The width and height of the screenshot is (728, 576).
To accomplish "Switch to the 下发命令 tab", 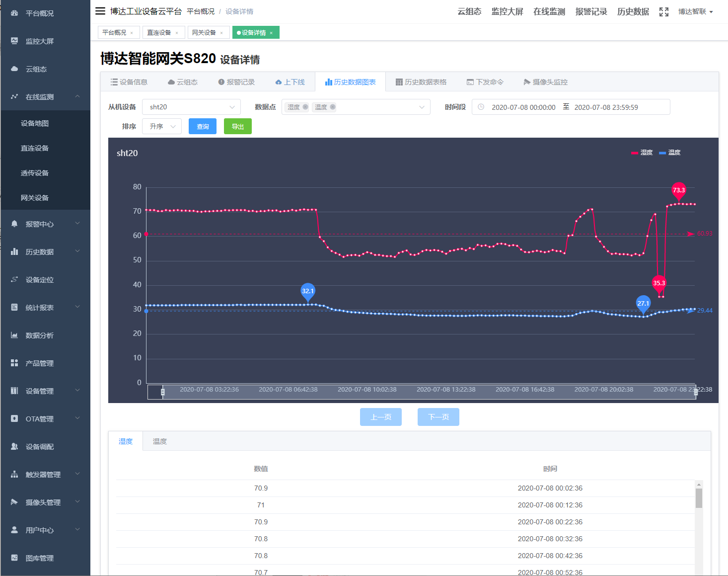I will (485, 82).
